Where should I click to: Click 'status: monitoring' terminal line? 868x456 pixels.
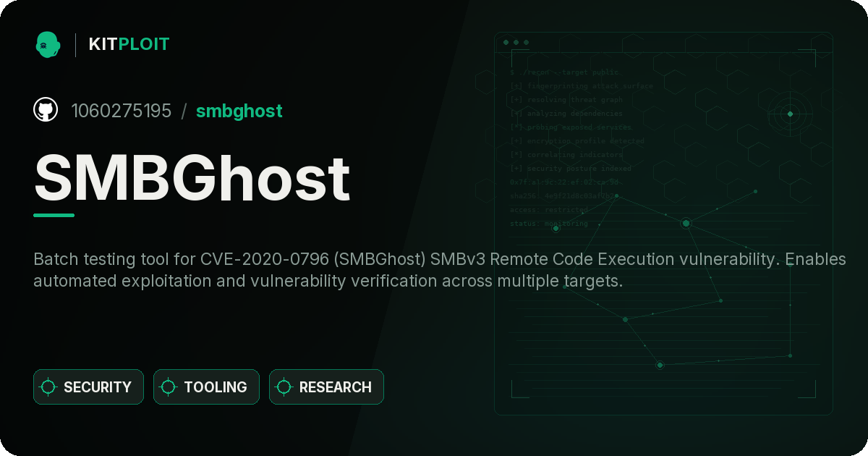pyautogui.click(x=549, y=224)
